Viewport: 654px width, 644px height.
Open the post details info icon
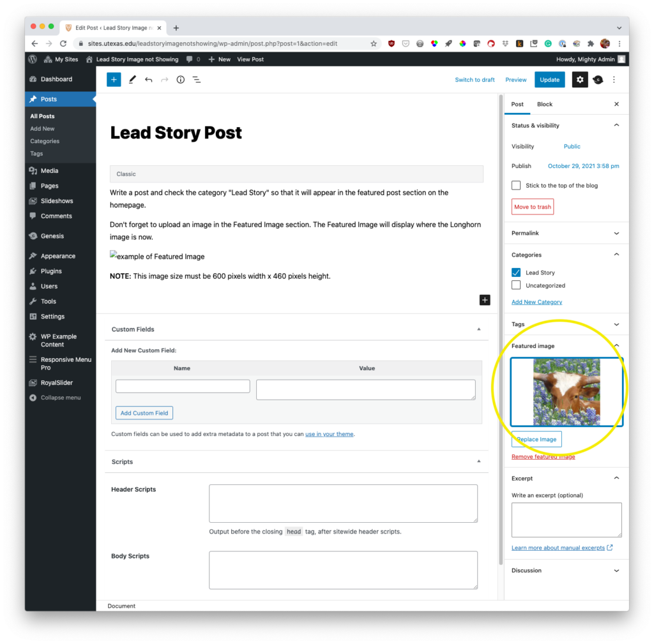[180, 80]
